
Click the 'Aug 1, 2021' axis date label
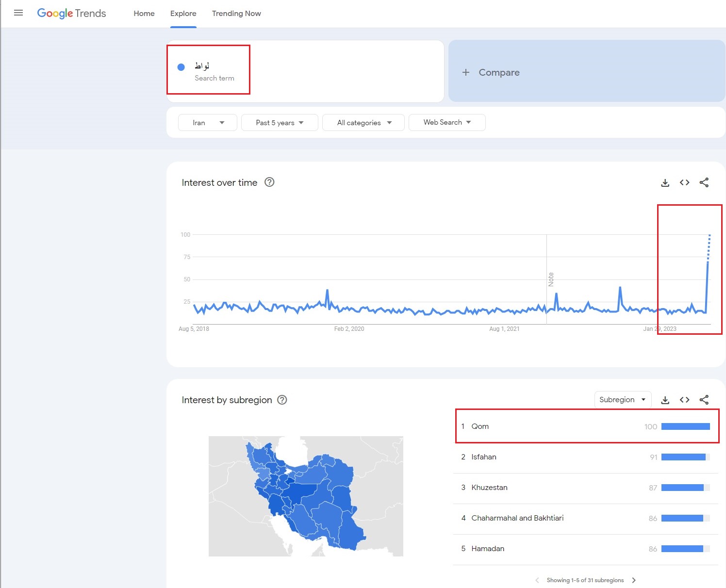(504, 329)
